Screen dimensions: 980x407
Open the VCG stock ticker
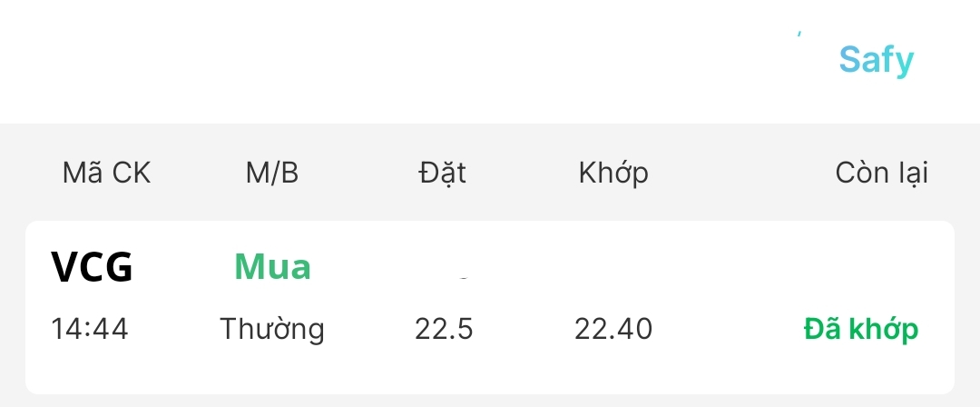[x=92, y=268]
